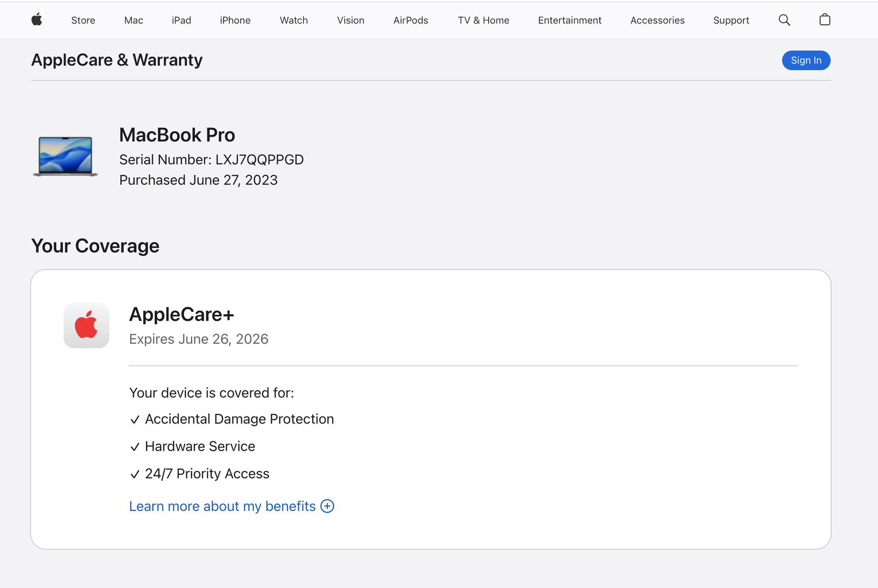Screen dimensions: 878x588
Task: Select AirPods in the top navigation
Action: [411, 20]
